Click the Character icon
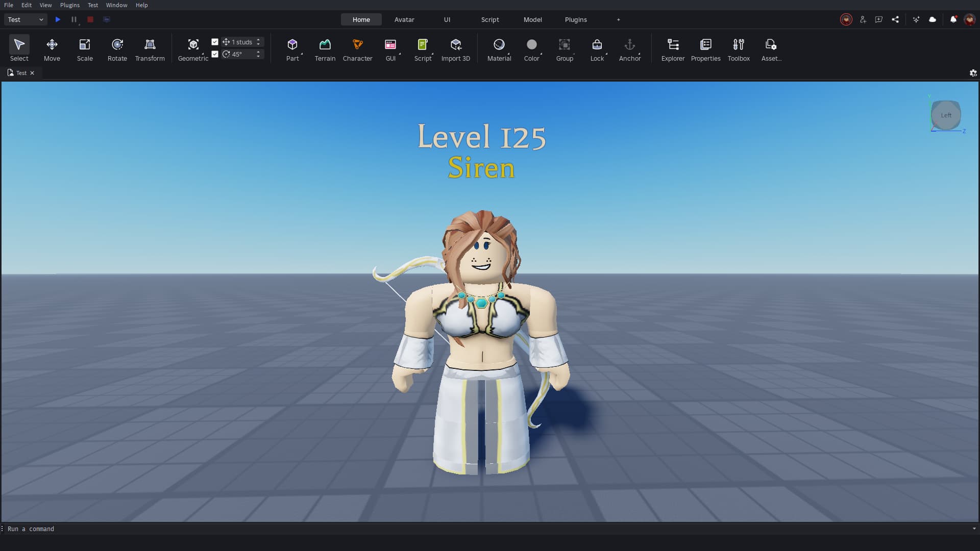 pos(357,49)
